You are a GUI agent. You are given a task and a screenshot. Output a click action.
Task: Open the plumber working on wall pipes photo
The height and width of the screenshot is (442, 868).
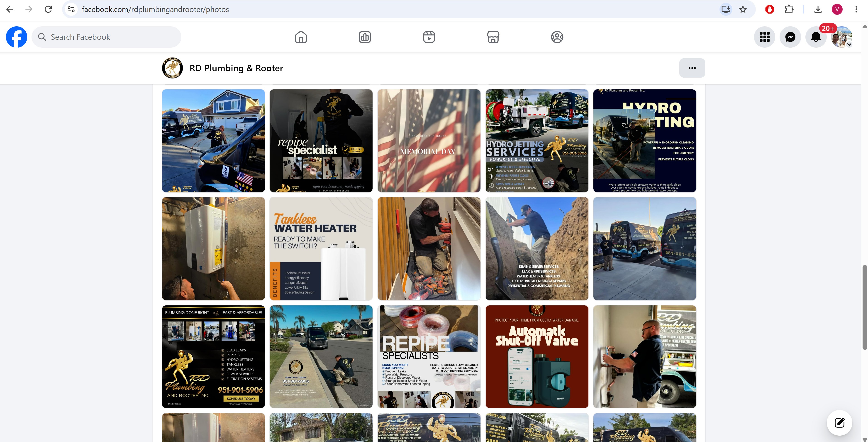pyautogui.click(x=645, y=357)
